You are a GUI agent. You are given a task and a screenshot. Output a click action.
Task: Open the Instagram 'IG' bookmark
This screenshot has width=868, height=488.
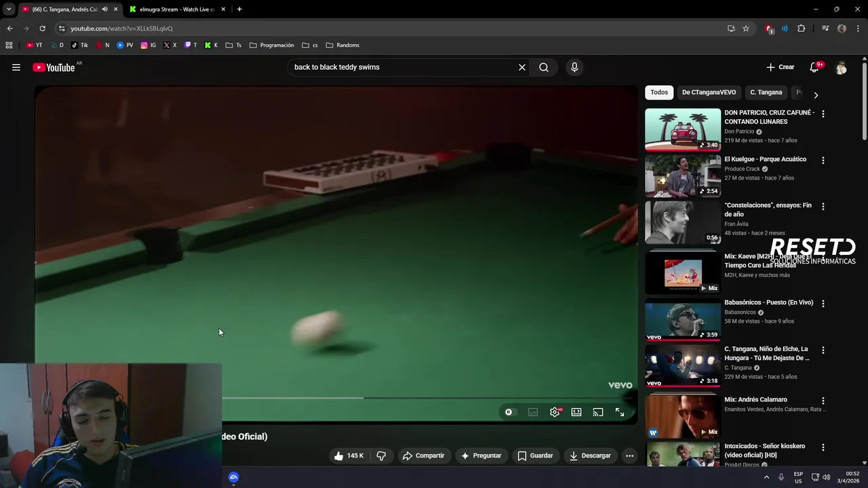click(x=149, y=45)
